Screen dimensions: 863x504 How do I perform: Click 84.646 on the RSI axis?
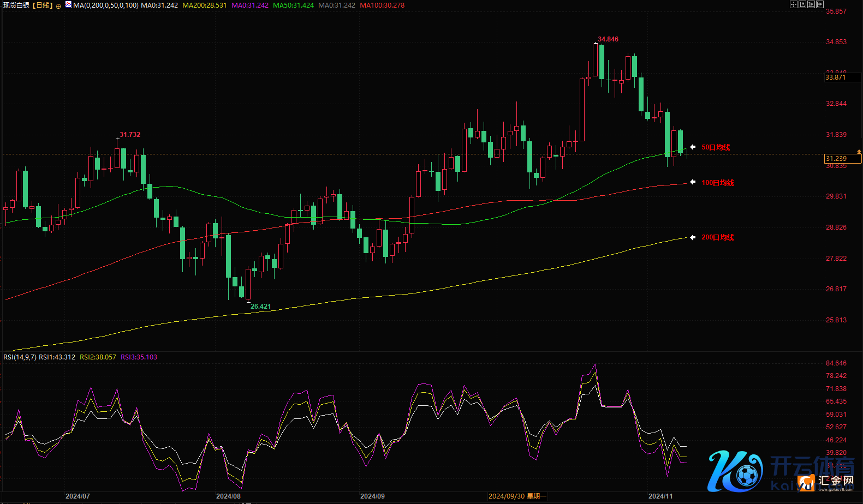pyautogui.click(x=836, y=363)
